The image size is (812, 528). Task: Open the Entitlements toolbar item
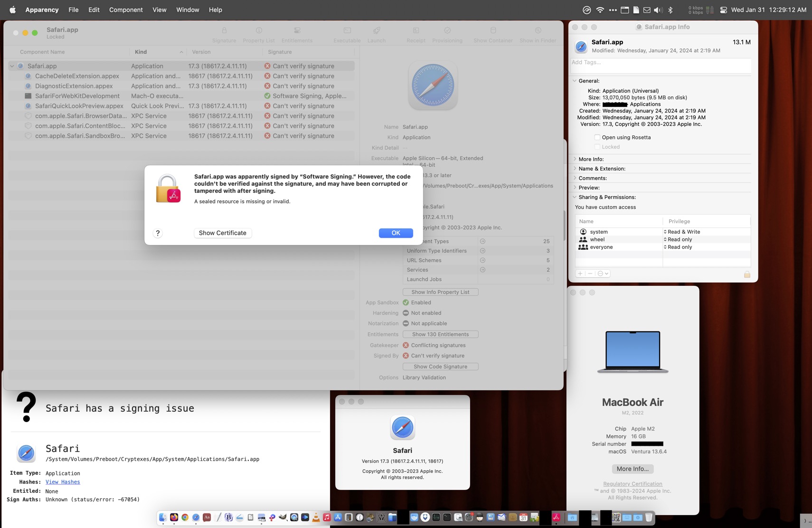[297, 35]
